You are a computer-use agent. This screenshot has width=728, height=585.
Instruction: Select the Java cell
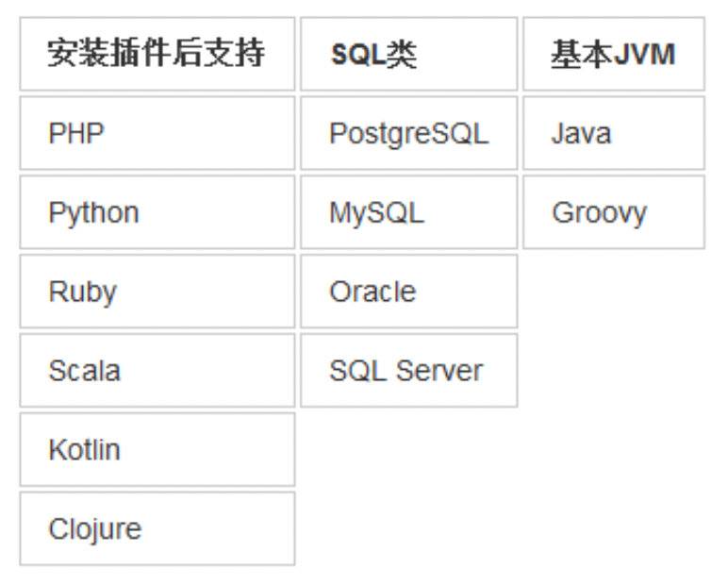coord(614,133)
